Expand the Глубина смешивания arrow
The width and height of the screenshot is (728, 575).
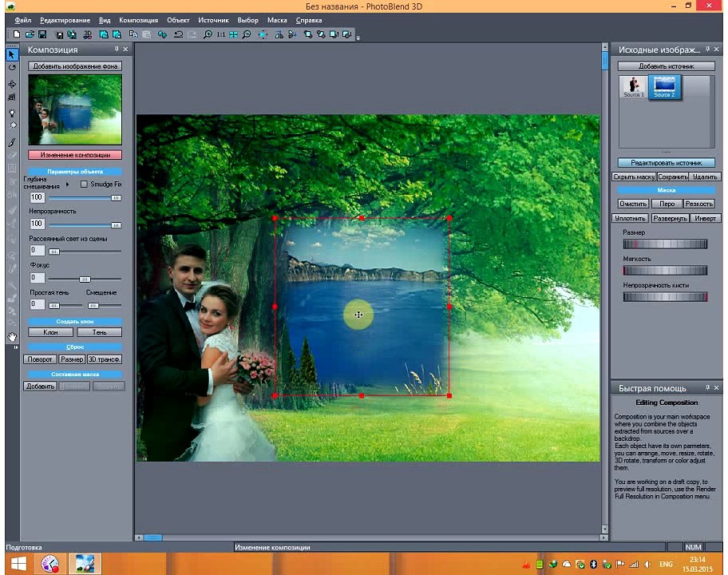click(67, 184)
